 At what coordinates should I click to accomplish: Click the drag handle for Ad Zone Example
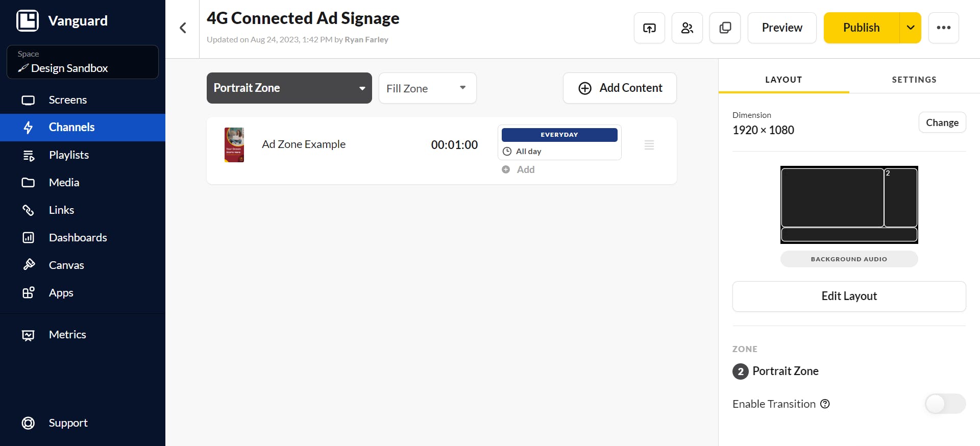click(649, 145)
